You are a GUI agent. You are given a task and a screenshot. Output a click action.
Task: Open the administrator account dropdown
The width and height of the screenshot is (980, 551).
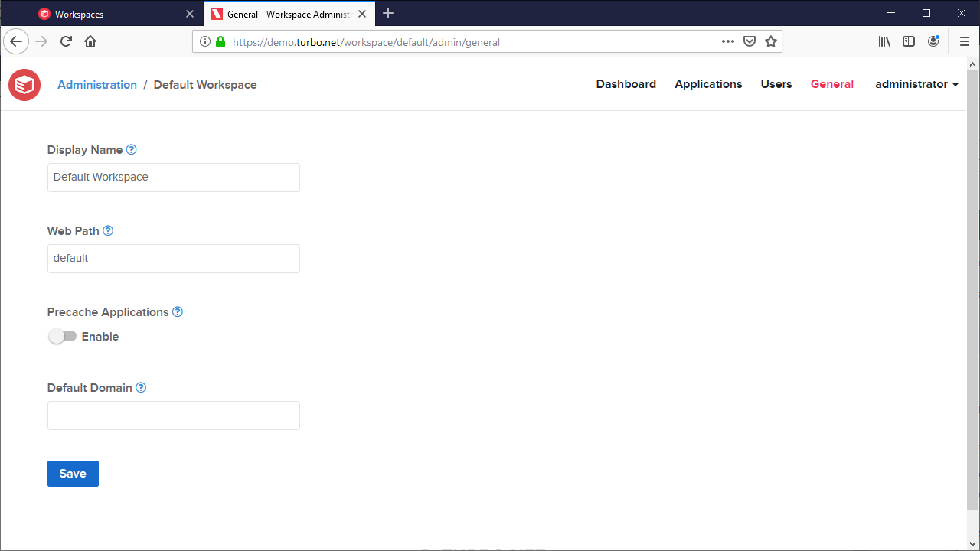tap(916, 84)
